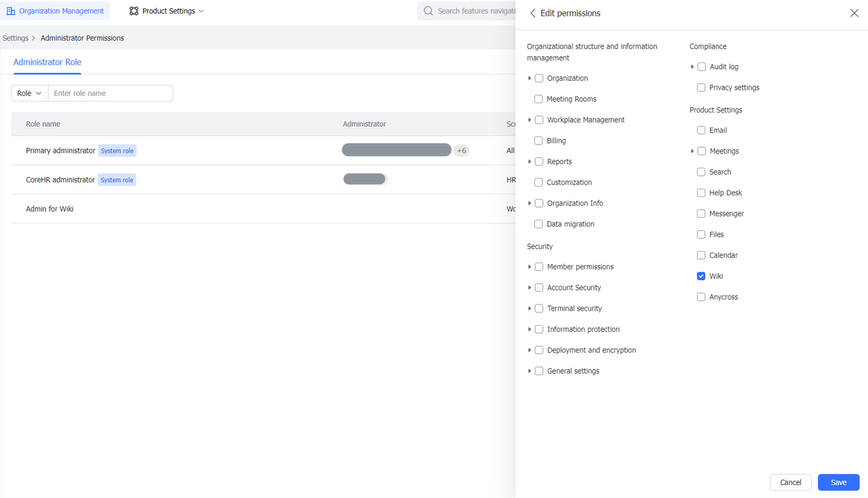This screenshot has height=498, width=868.
Task: Enable the Messenger permission
Action: (x=701, y=213)
